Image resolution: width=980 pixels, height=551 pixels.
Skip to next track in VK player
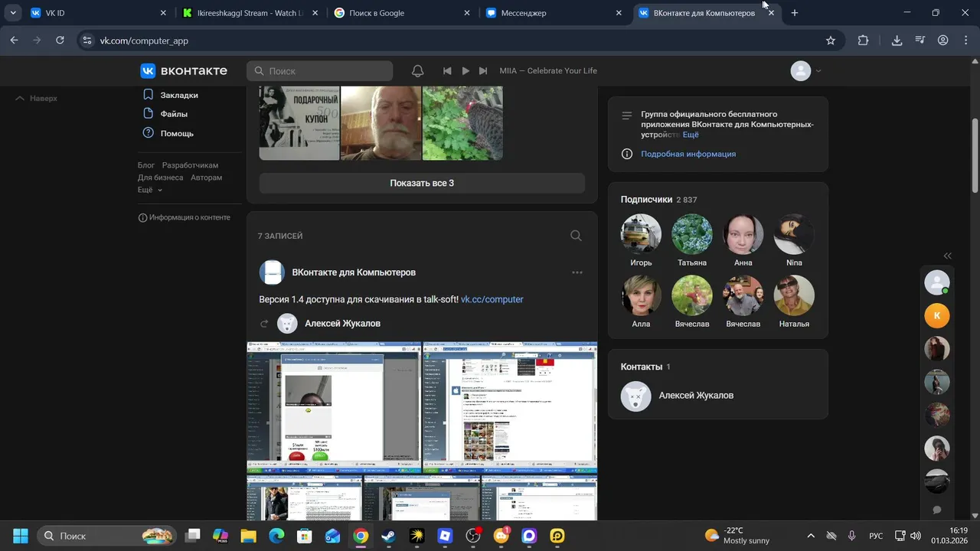[x=483, y=70]
